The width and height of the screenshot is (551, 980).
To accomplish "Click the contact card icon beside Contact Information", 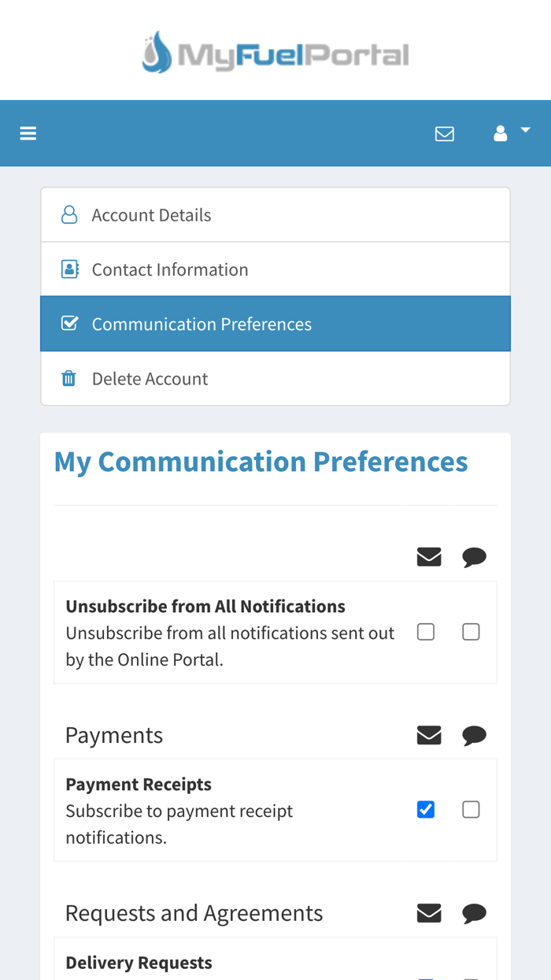I will (x=69, y=268).
